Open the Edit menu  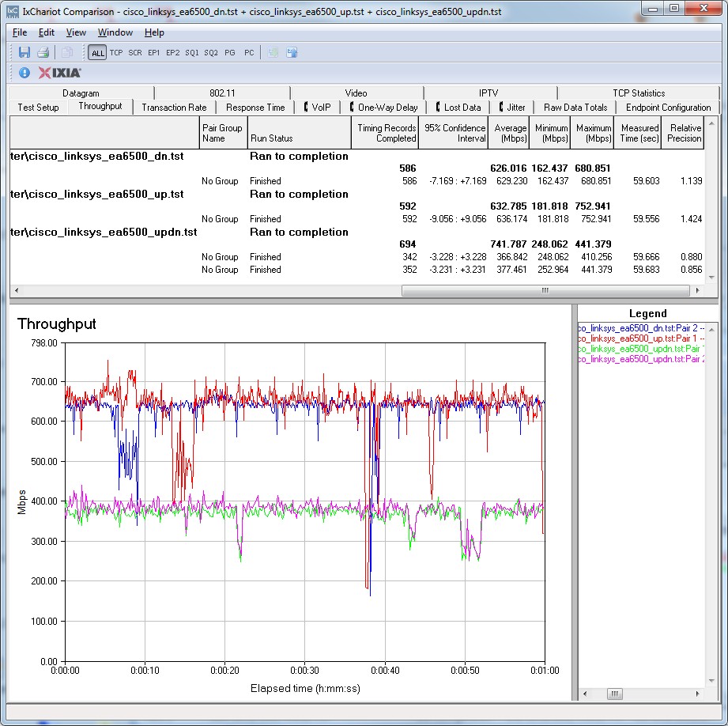pyautogui.click(x=47, y=32)
